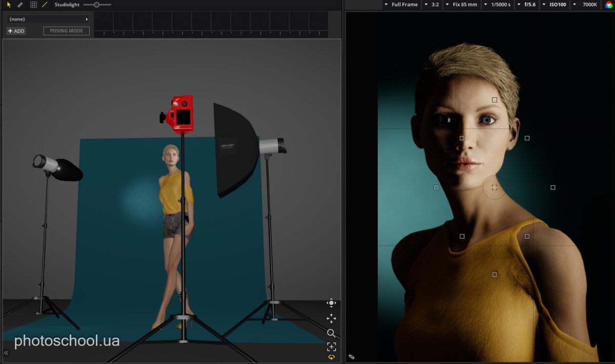Click the yellow reset rotation icon
This screenshot has width=615, height=364.
(x=332, y=357)
